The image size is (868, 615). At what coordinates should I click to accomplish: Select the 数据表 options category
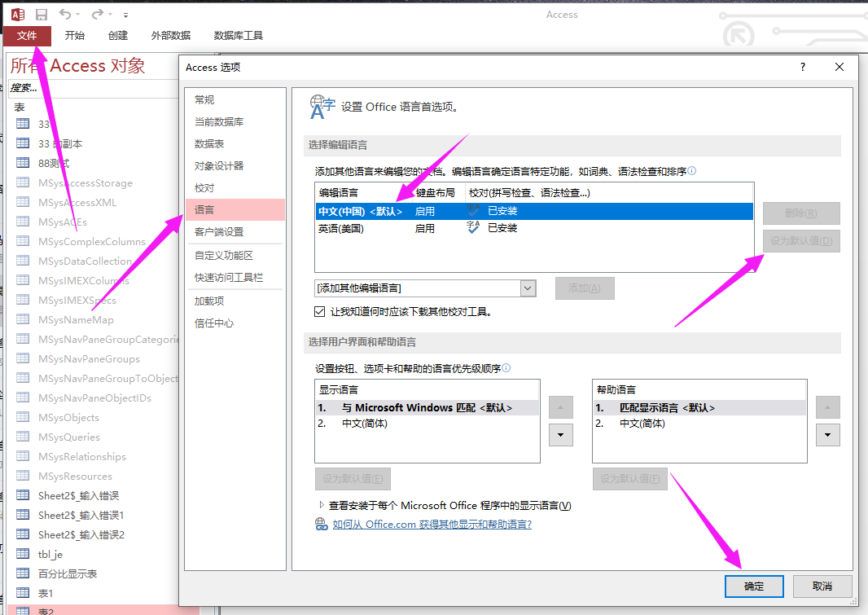(x=235, y=144)
